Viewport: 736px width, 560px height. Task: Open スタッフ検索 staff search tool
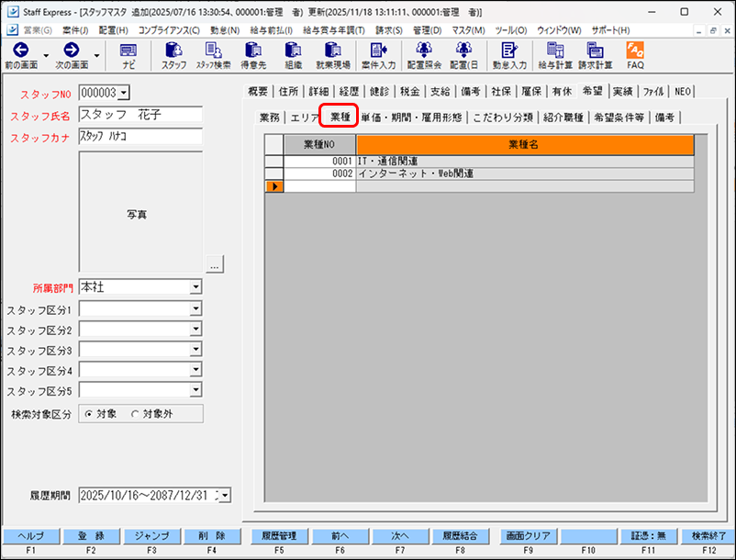[x=213, y=55]
